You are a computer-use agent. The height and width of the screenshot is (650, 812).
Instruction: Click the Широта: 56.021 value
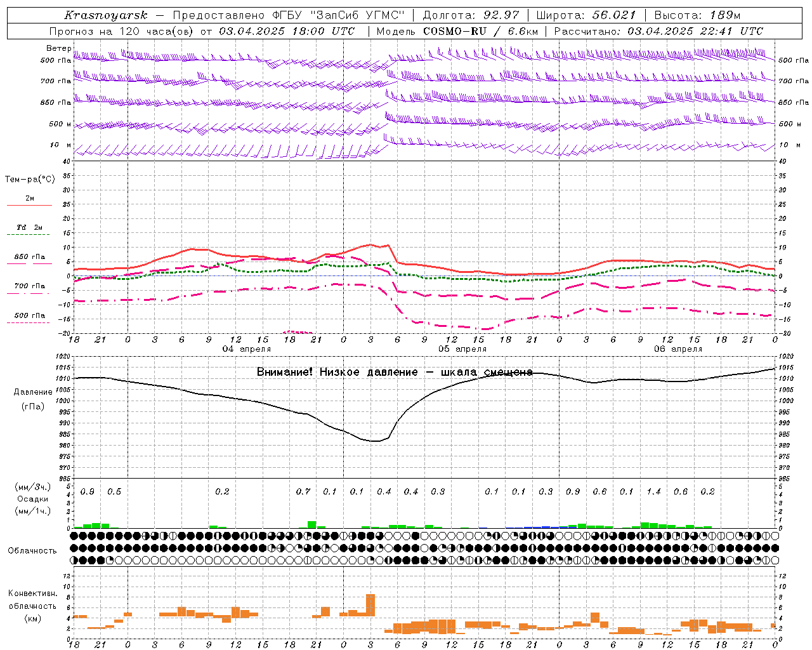point(586,15)
